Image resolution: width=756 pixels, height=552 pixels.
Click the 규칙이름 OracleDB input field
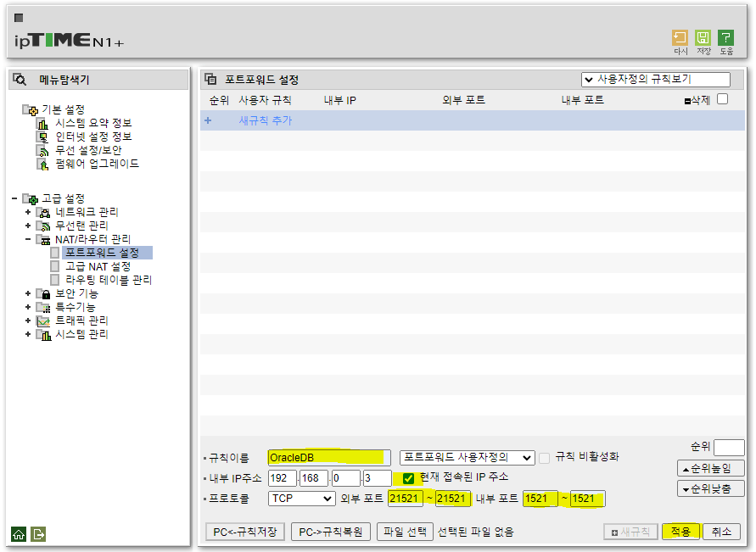click(329, 458)
